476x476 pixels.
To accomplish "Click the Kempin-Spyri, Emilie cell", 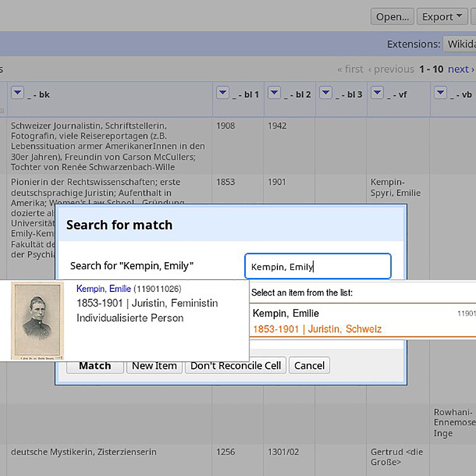I will click(x=395, y=187).
